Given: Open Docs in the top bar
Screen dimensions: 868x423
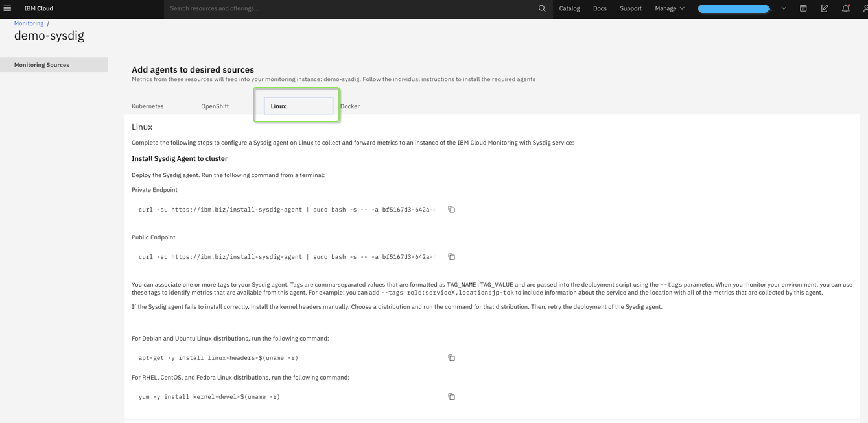Looking at the screenshot, I should click(x=600, y=8).
